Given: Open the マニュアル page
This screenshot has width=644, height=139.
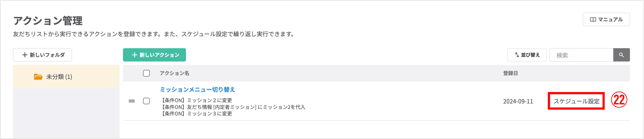Looking at the screenshot, I should pyautogui.click(x=606, y=19).
